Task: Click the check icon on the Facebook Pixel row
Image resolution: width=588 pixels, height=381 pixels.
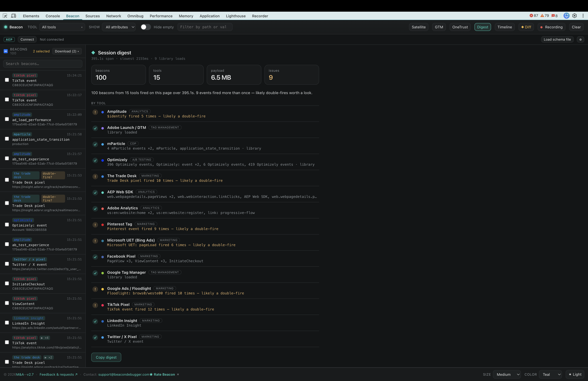Action: pos(95,257)
